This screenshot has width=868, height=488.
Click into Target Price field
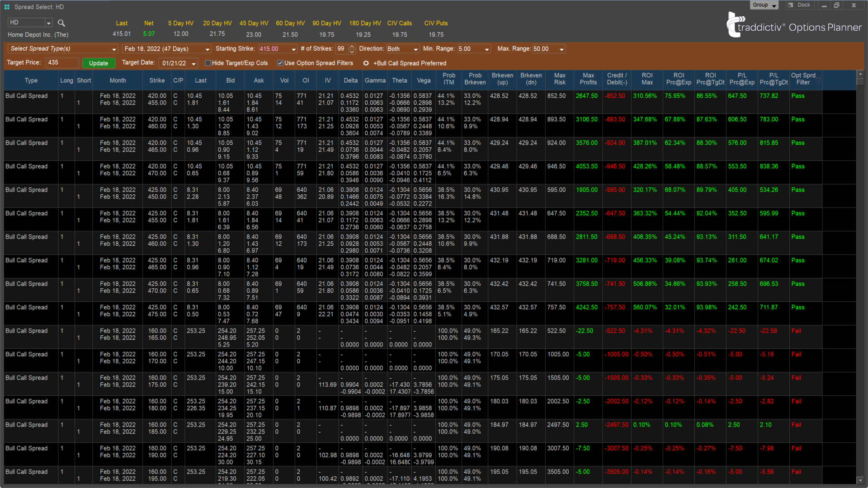tap(62, 63)
